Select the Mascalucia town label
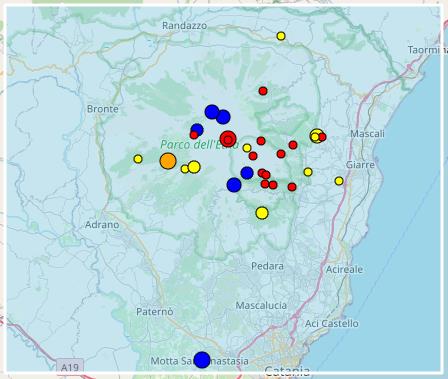448x379 pixels. click(261, 305)
